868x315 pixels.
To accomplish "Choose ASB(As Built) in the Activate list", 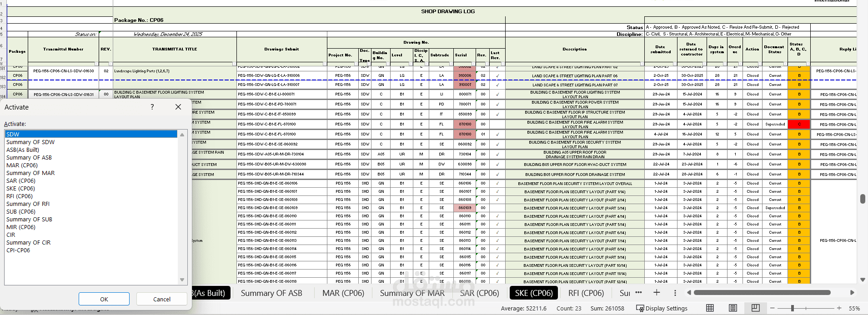I will coord(23,150).
